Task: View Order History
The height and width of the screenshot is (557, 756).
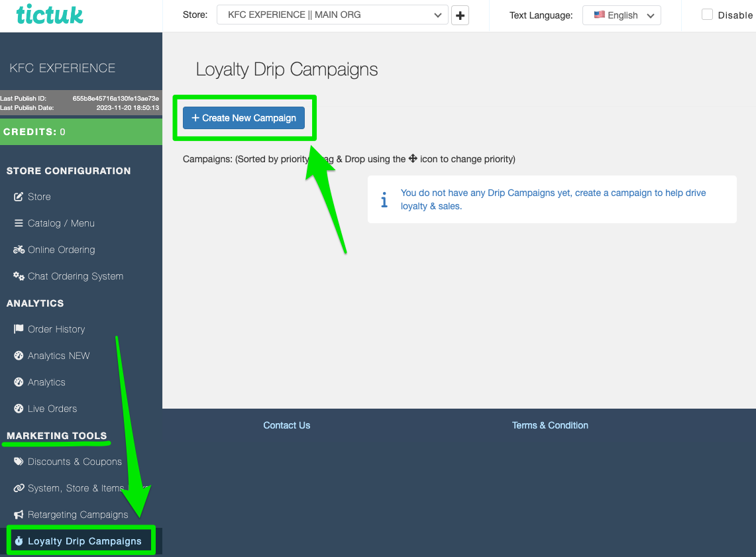Action: tap(56, 329)
